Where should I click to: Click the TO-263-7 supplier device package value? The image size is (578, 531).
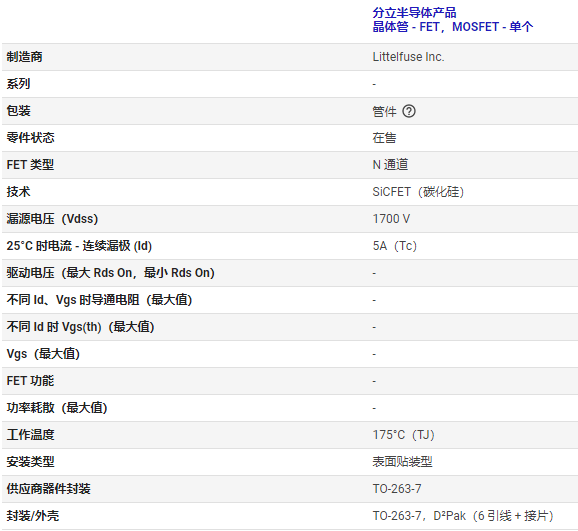coord(397,489)
